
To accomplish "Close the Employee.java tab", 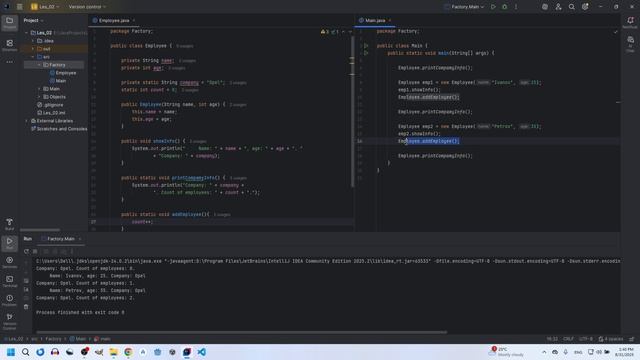I will point(134,20).
